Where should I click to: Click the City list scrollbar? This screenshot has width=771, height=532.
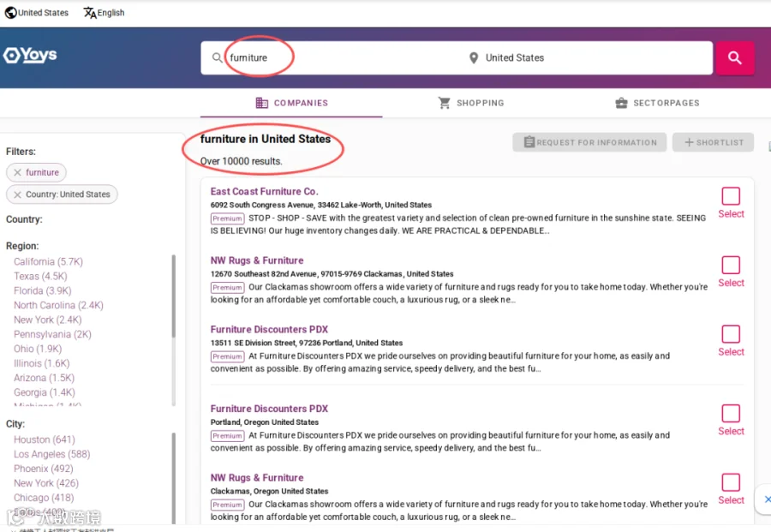click(x=174, y=478)
